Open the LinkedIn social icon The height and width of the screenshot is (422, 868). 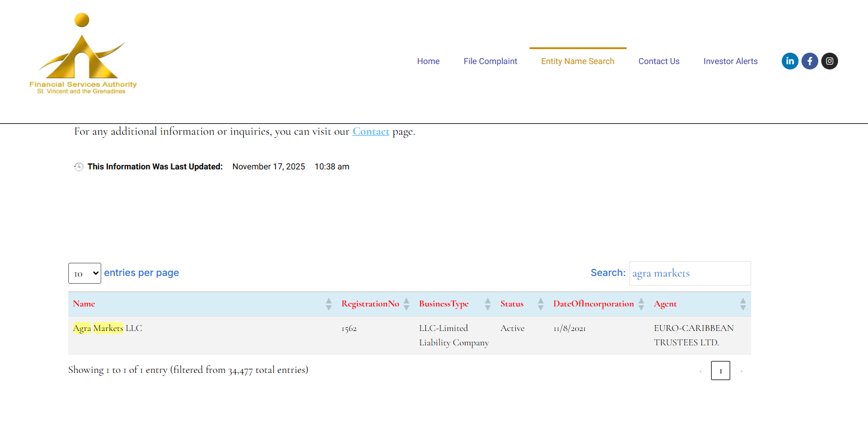click(790, 61)
